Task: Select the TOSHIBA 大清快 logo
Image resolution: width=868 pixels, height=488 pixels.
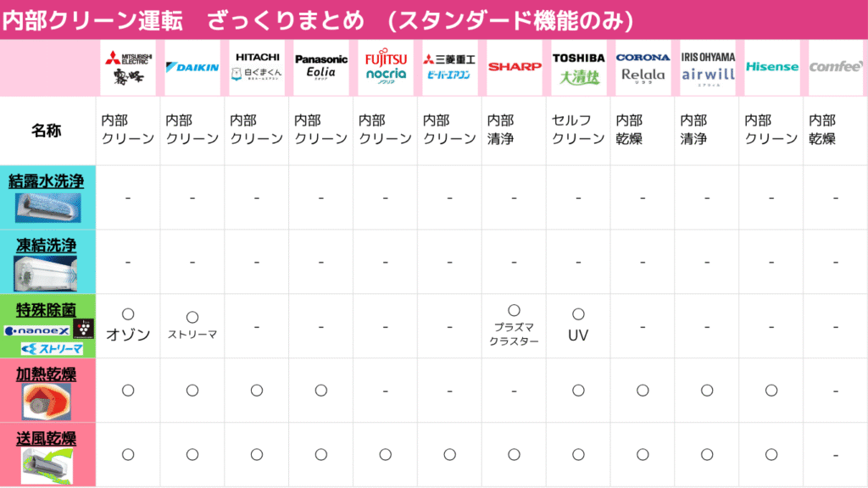Action: 578,68
